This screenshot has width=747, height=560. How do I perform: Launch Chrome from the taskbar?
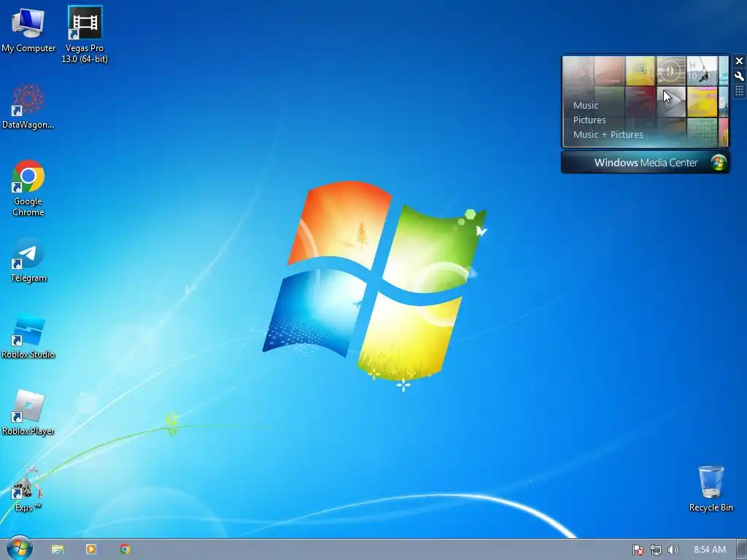pos(125,549)
